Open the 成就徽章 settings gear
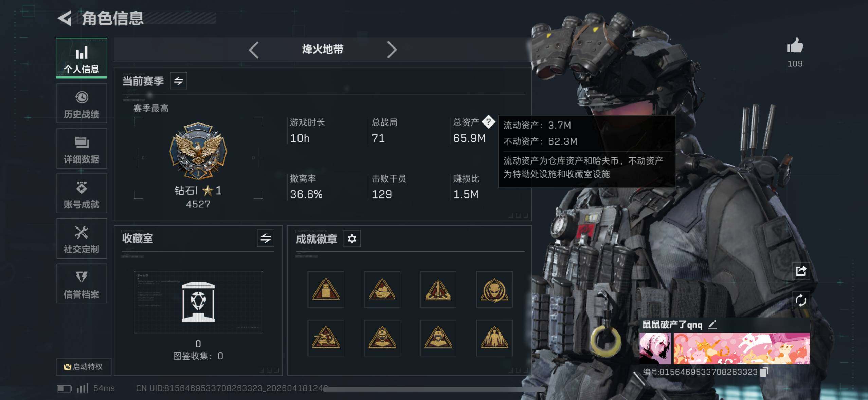The image size is (868, 400). coord(352,239)
